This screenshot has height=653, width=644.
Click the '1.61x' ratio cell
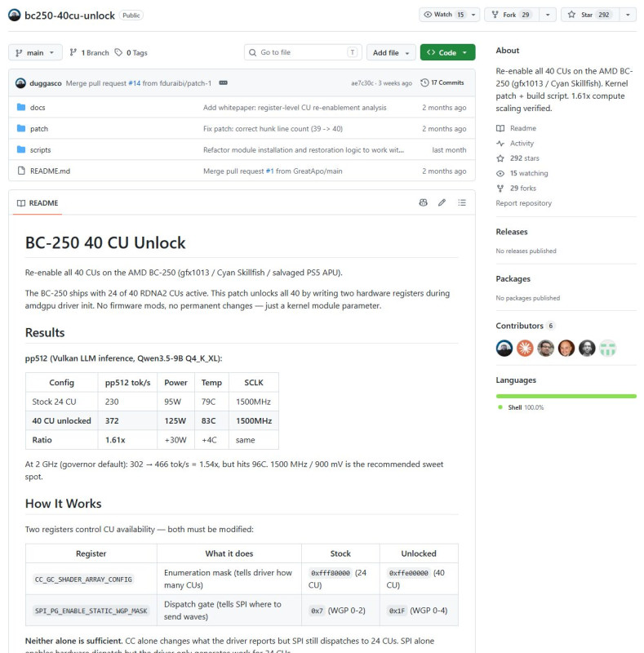(x=127, y=440)
